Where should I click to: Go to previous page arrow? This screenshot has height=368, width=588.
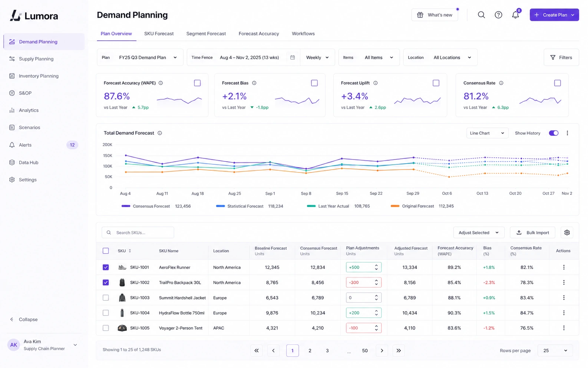tap(274, 351)
